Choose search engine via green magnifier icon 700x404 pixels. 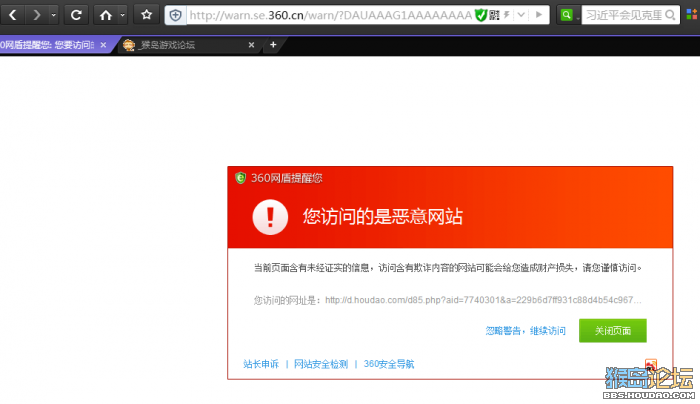[x=567, y=15]
